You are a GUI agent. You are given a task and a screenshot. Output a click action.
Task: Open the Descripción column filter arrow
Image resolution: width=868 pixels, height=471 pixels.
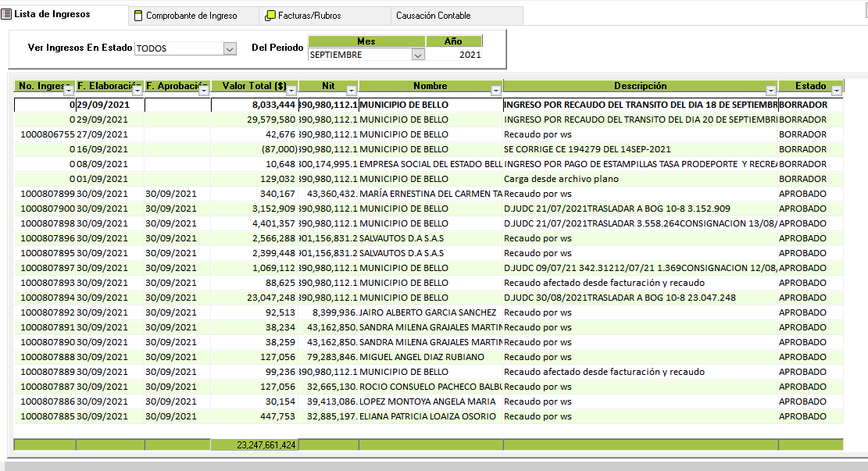770,90
